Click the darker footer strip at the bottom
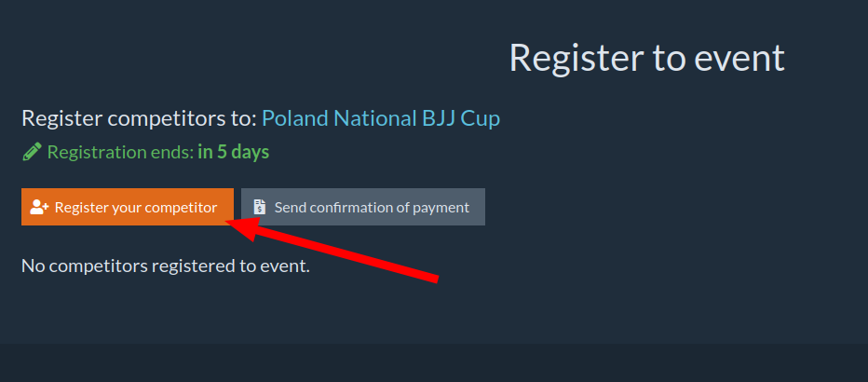Screen dimensions: 868x382 click(434, 363)
